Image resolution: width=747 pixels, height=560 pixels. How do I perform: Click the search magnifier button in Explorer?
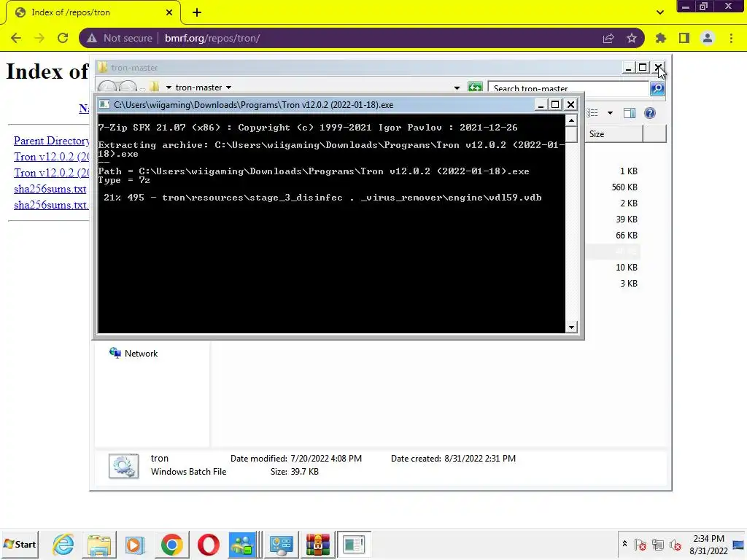pyautogui.click(x=657, y=88)
